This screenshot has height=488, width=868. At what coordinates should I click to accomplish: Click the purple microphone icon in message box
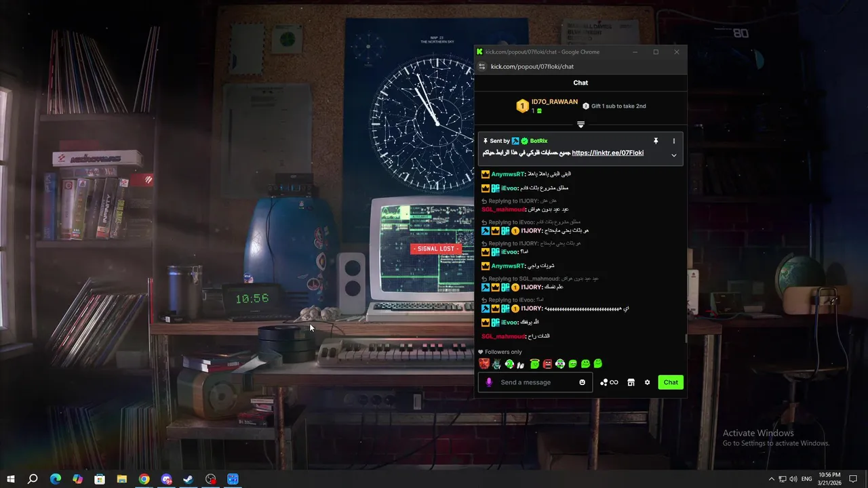489,382
